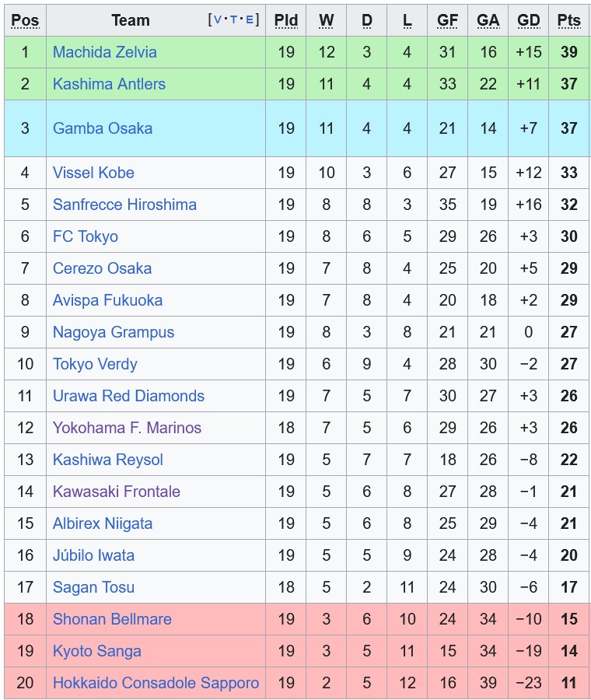Open Nagoya Grampus team page
Viewport: 591px width, 700px height.
114,332
